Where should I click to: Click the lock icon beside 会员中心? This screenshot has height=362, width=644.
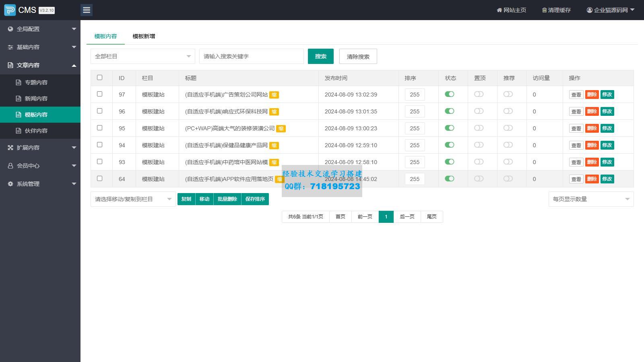point(10,166)
